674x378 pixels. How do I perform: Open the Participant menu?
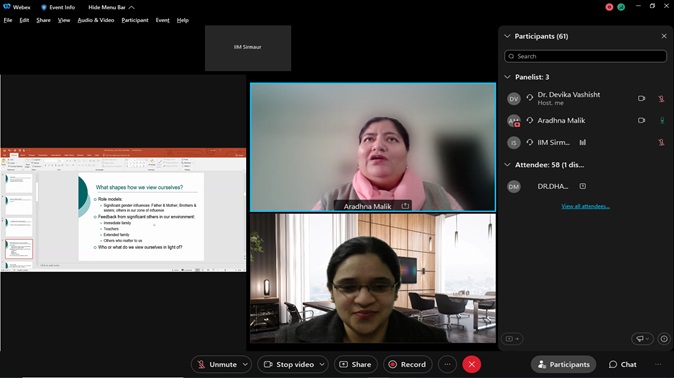[x=135, y=20]
